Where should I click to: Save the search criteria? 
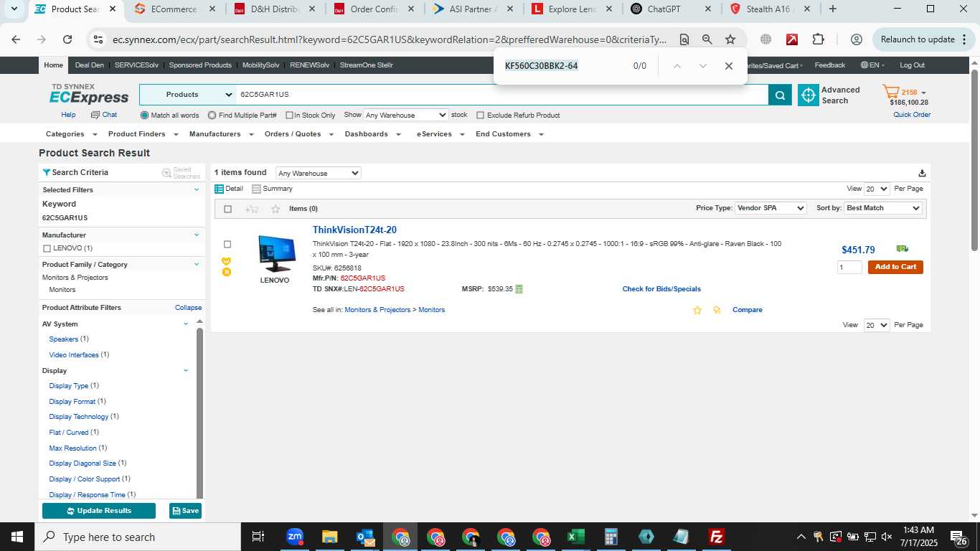click(185, 511)
